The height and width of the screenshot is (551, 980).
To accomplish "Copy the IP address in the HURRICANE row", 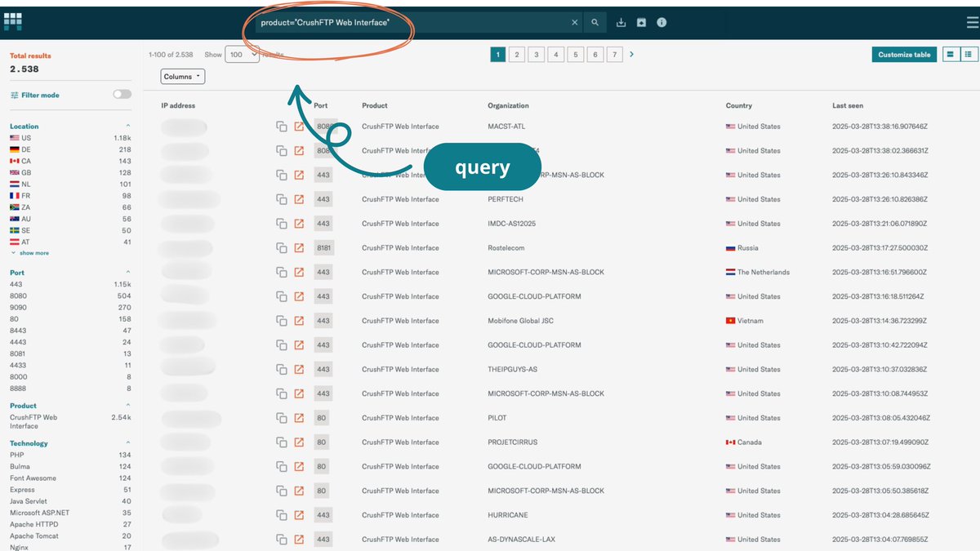I will tap(281, 515).
